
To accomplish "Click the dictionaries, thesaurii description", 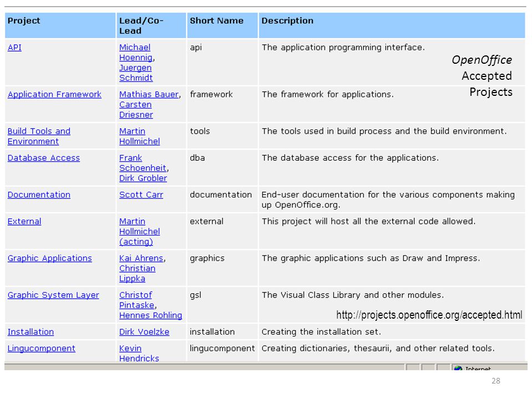I will 378,349.
